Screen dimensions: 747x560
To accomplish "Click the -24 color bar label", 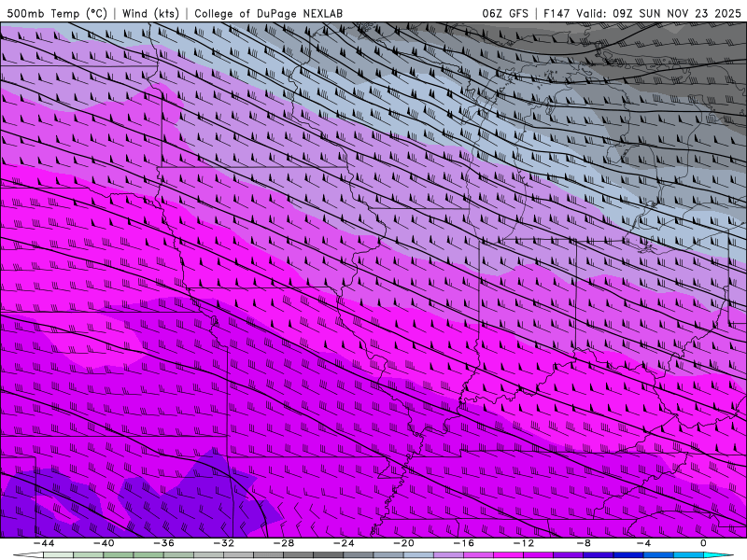I will click(344, 543).
